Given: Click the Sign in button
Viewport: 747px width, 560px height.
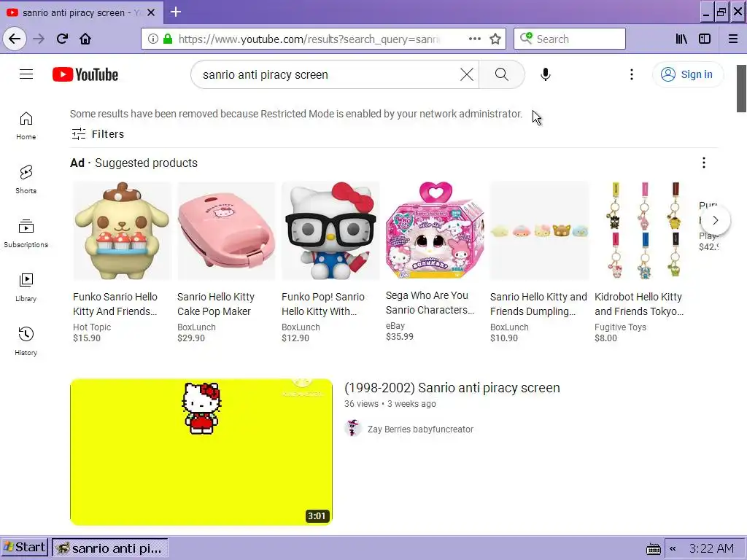Looking at the screenshot, I should tap(687, 74).
